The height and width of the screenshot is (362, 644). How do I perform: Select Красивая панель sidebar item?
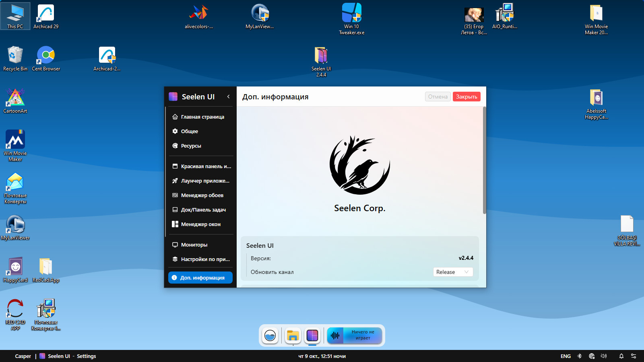[200, 166]
